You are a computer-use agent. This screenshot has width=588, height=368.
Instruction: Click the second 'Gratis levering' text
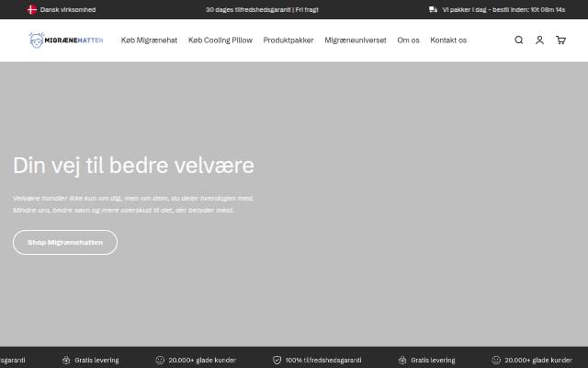tap(433, 360)
